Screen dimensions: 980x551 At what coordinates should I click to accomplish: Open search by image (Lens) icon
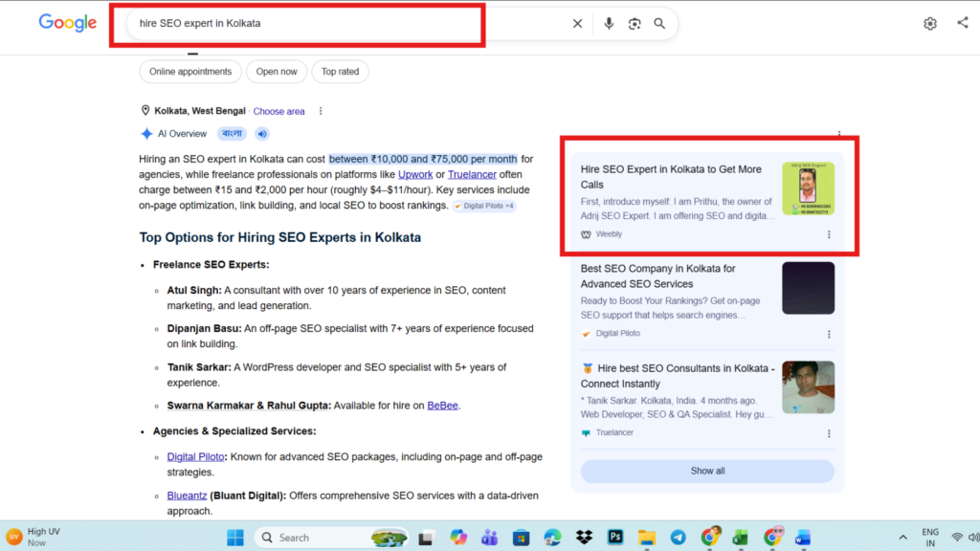click(635, 24)
